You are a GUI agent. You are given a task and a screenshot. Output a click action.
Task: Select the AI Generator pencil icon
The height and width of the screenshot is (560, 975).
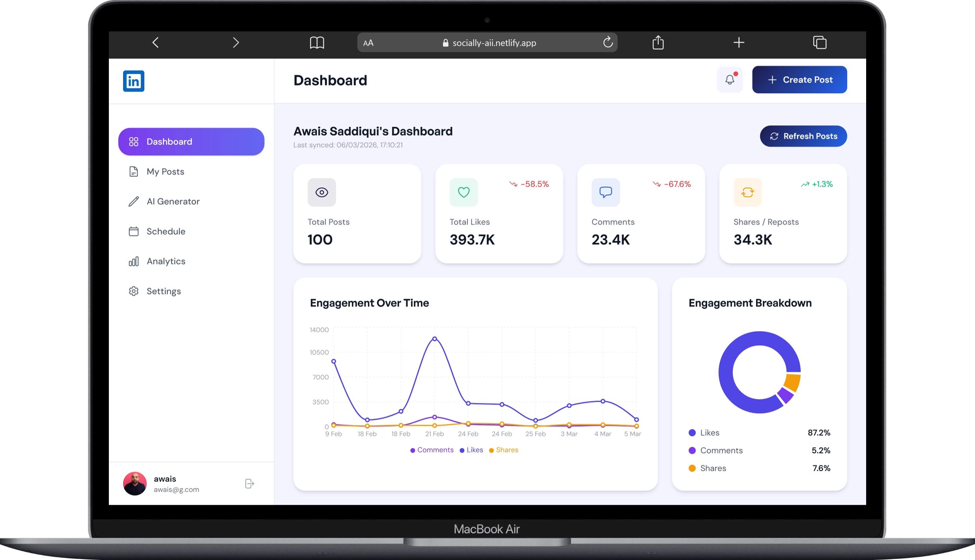pyautogui.click(x=134, y=202)
